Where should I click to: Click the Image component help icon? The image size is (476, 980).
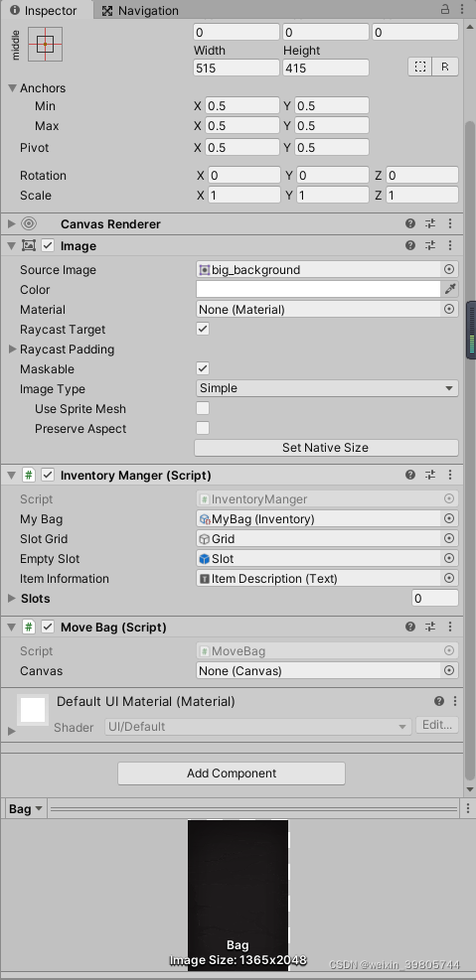(x=410, y=245)
